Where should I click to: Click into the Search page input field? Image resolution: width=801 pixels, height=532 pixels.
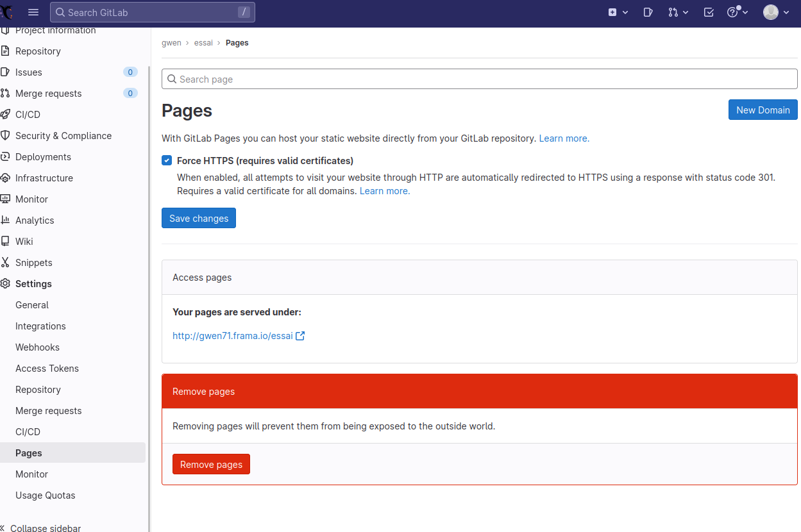(x=479, y=79)
